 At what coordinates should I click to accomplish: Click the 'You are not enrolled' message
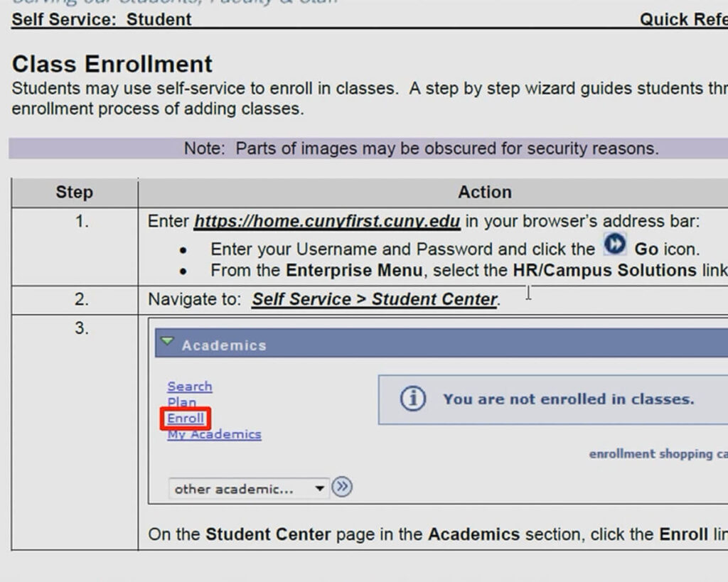[x=568, y=399]
